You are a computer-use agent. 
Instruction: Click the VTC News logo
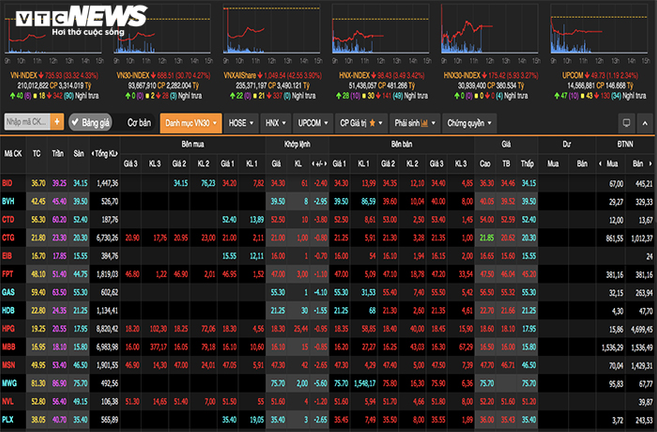coord(75,20)
